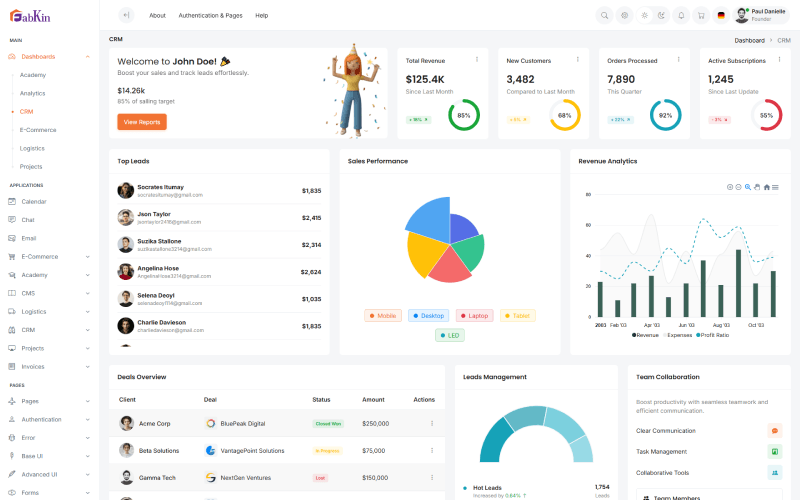Open the Help menu in top bar
The width and height of the screenshot is (800, 500).
(x=261, y=15)
